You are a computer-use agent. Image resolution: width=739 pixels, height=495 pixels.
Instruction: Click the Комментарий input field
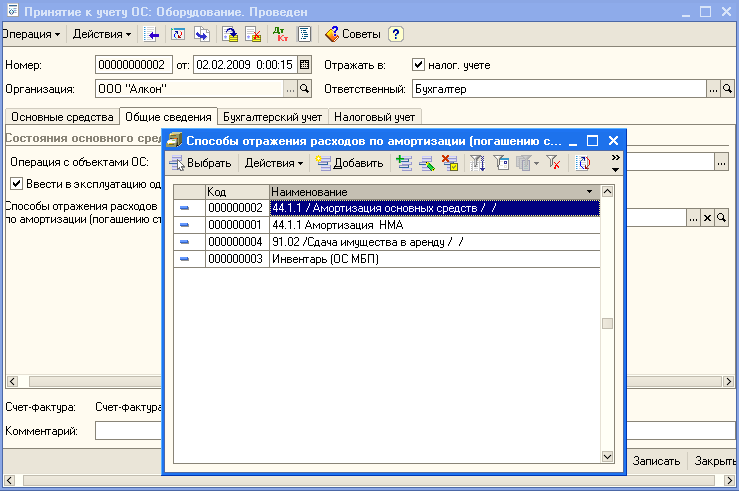[130, 432]
